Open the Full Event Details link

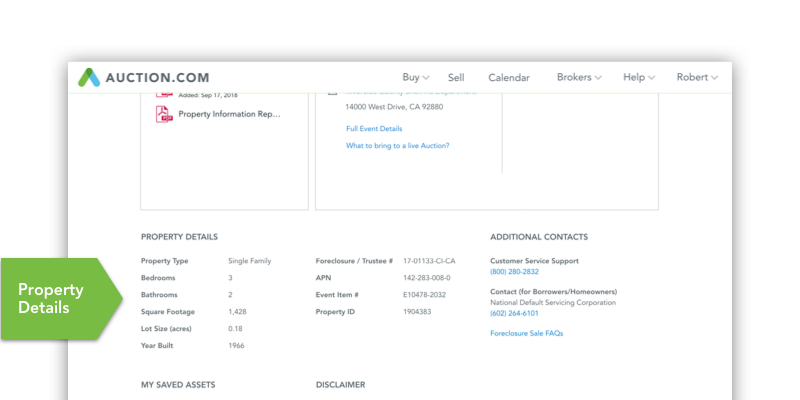374,129
